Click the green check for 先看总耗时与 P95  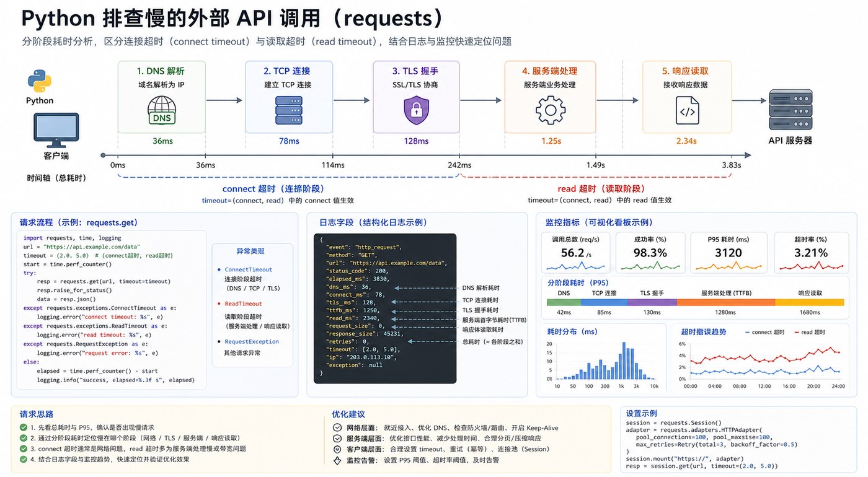(x=24, y=427)
